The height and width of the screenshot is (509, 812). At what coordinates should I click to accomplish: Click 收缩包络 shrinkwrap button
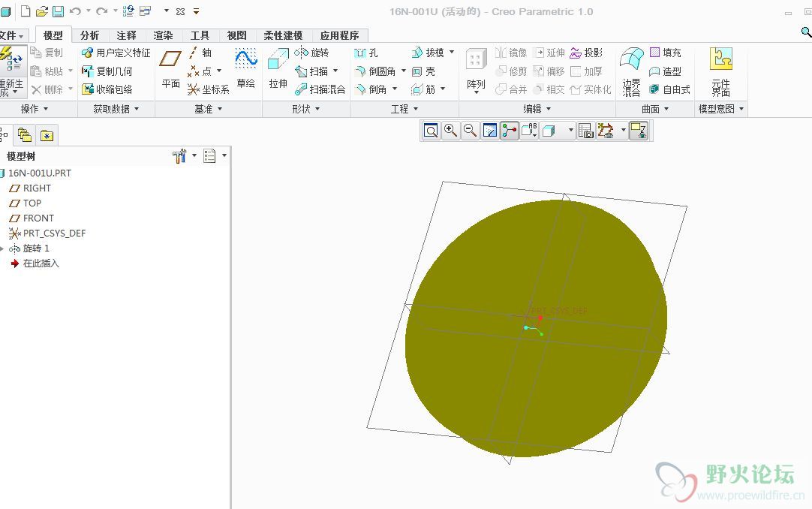(x=107, y=89)
